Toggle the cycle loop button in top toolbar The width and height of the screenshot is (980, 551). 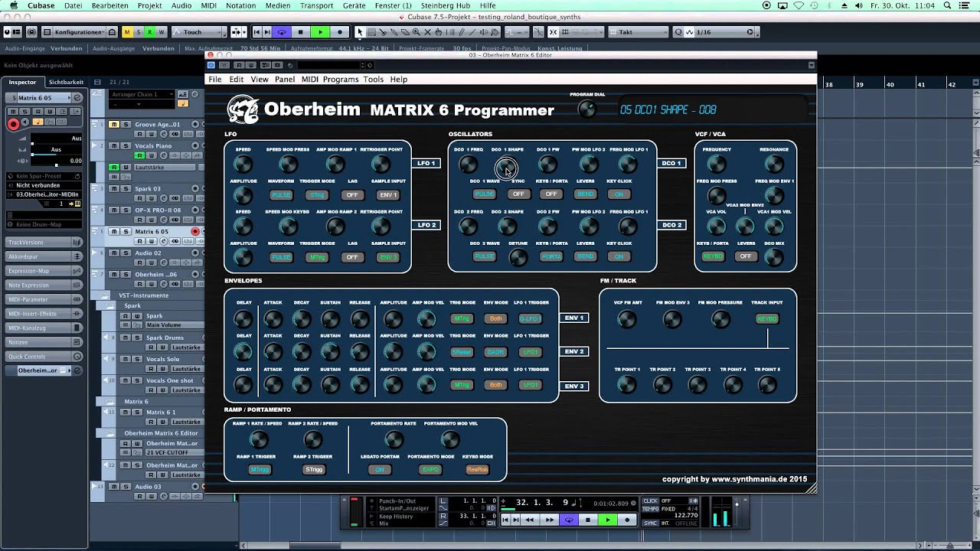(x=282, y=32)
